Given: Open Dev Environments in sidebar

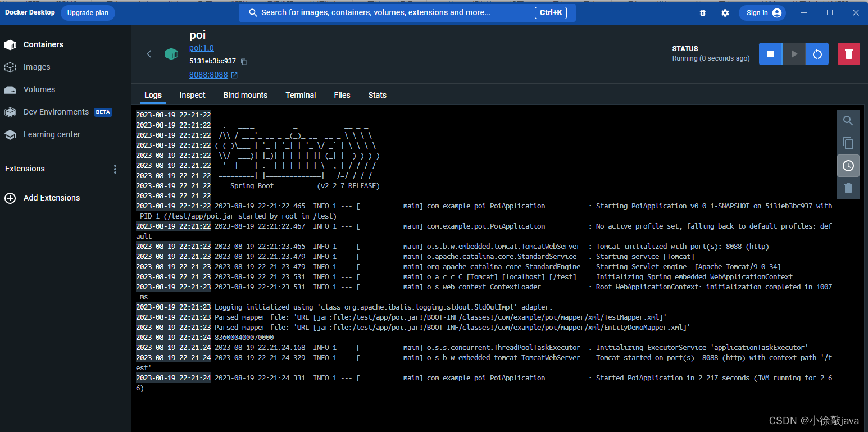Looking at the screenshot, I should [x=56, y=112].
